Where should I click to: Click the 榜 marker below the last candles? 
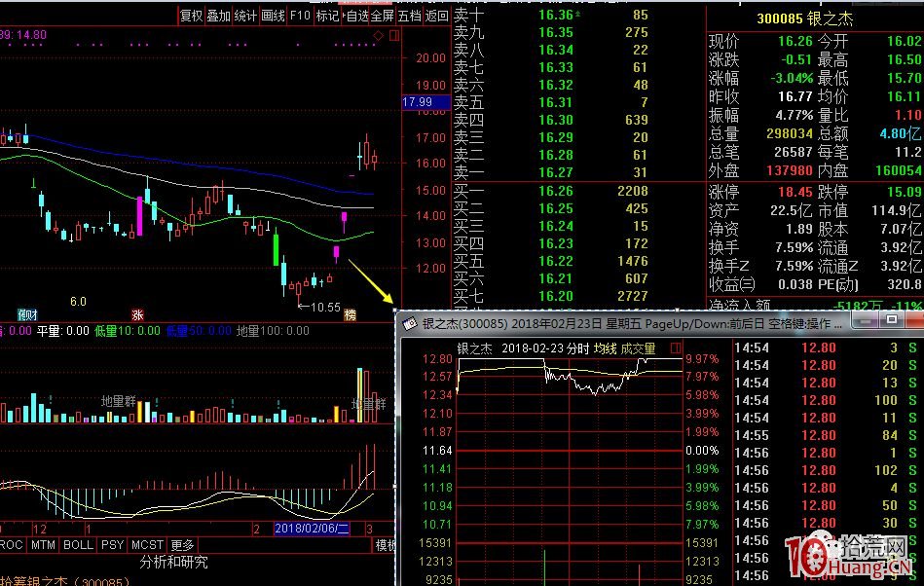pyautogui.click(x=351, y=315)
